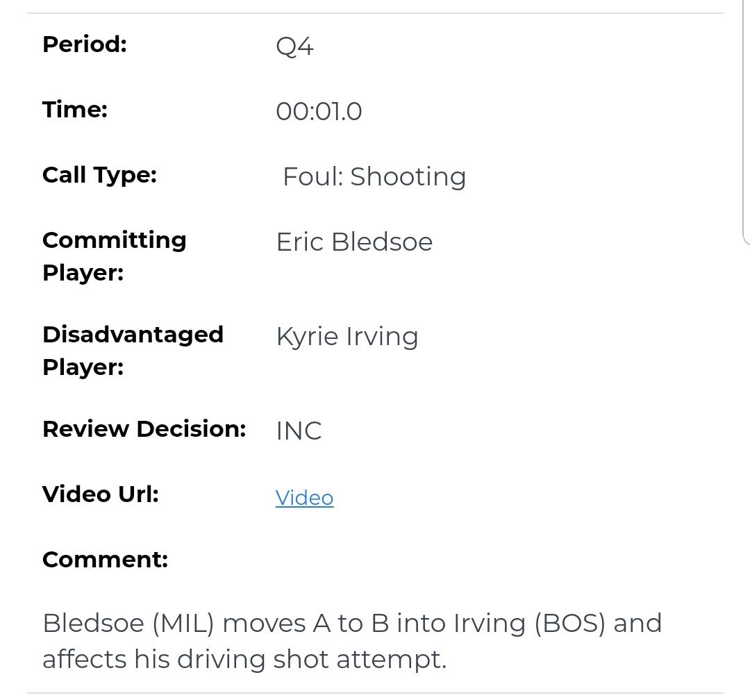The height and width of the screenshot is (700, 750).
Task: Select the Foul: Shooting text
Action: coord(374,177)
